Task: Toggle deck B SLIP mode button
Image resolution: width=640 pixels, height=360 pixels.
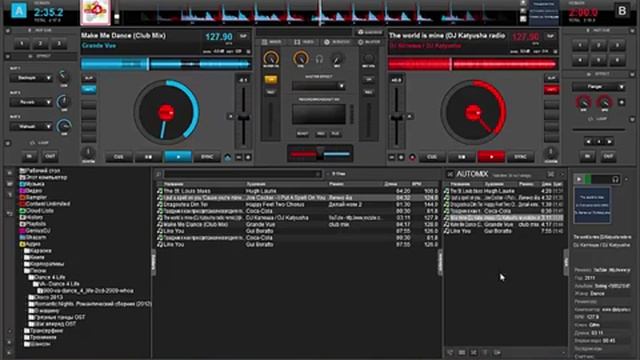Action: (x=551, y=78)
